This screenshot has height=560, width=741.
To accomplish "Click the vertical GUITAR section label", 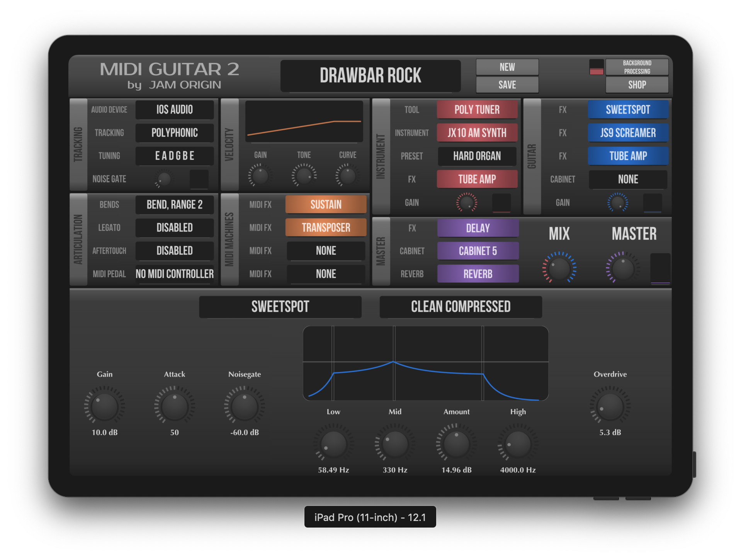I will (x=532, y=156).
